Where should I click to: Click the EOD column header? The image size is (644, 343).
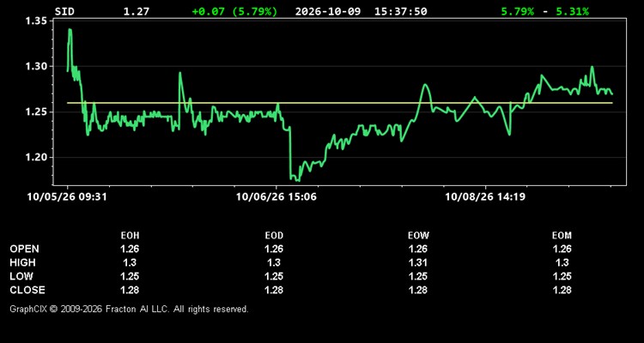point(274,236)
